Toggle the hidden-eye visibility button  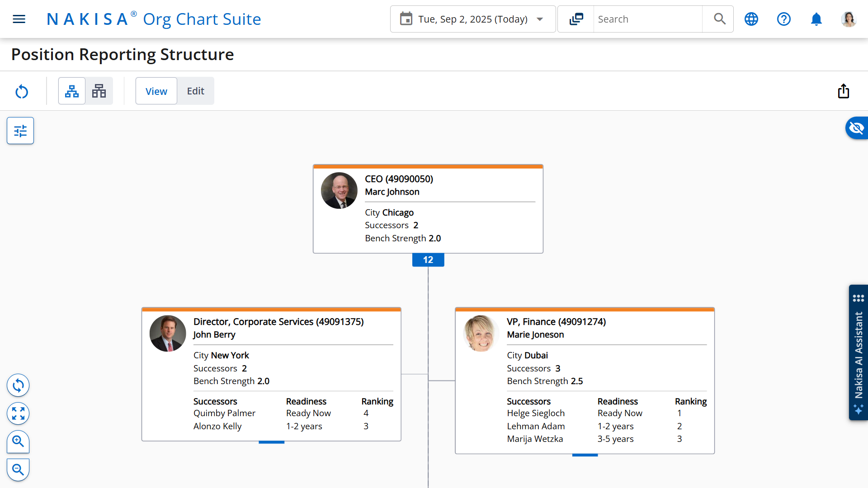click(856, 128)
